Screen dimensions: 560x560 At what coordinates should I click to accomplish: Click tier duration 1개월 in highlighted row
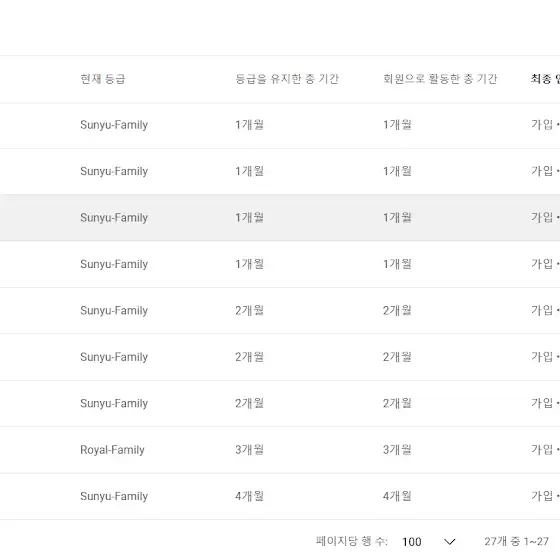249,218
